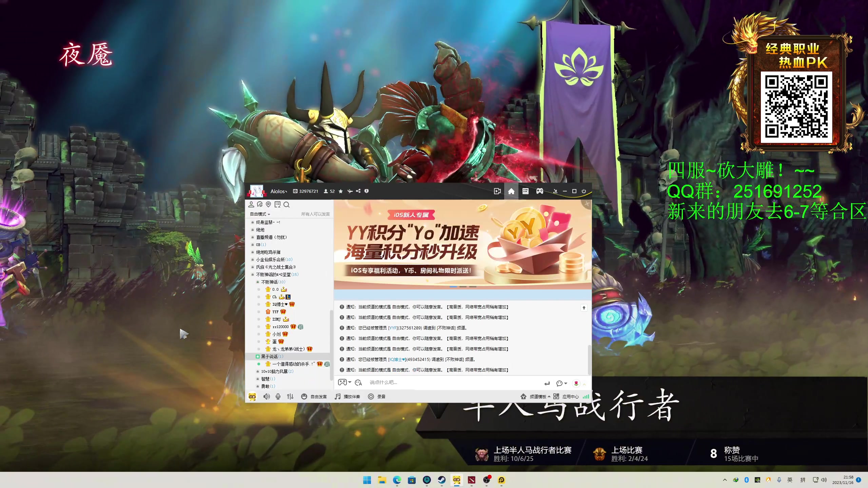Open the channel home tab icon
Image resolution: width=868 pixels, height=488 pixels.
pyautogui.click(x=511, y=191)
